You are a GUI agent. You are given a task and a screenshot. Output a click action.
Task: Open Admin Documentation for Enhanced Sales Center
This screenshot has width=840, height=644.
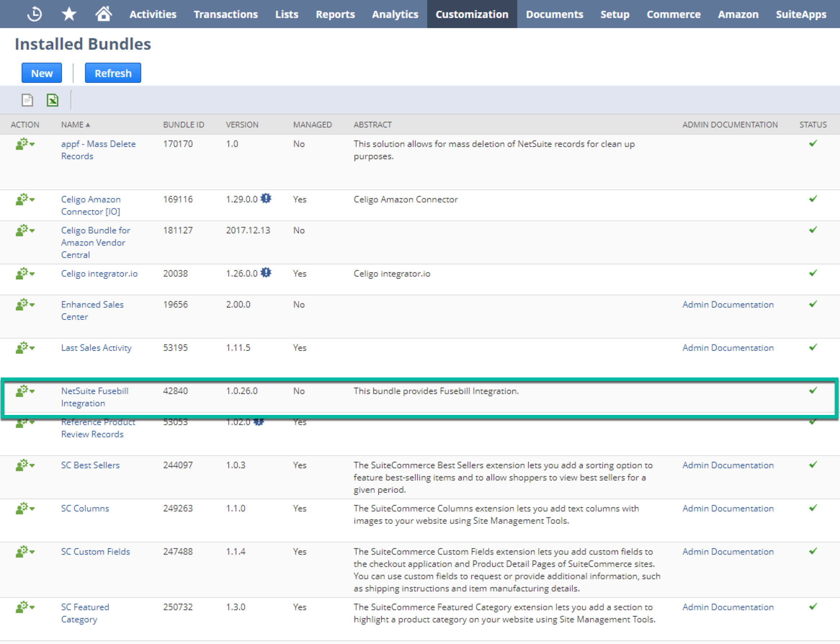(x=728, y=304)
